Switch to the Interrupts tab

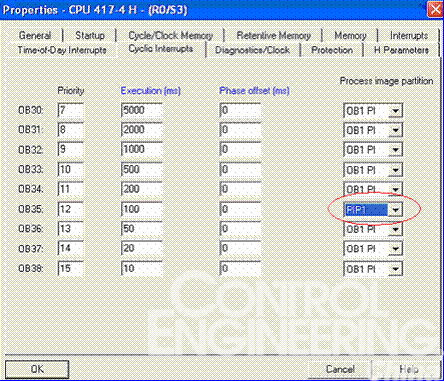tap(409, 35)
